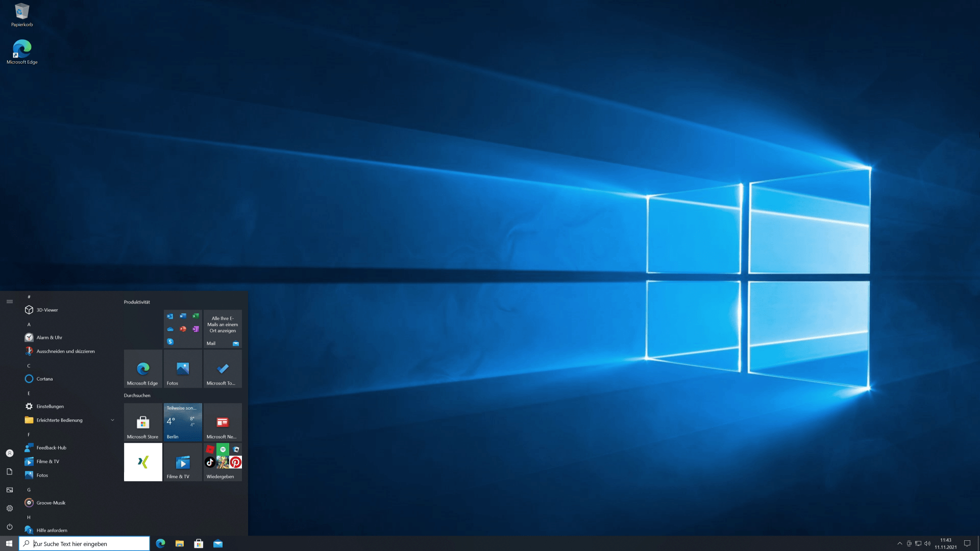Open the XING tile
The image size is (980, 551).
143,462
